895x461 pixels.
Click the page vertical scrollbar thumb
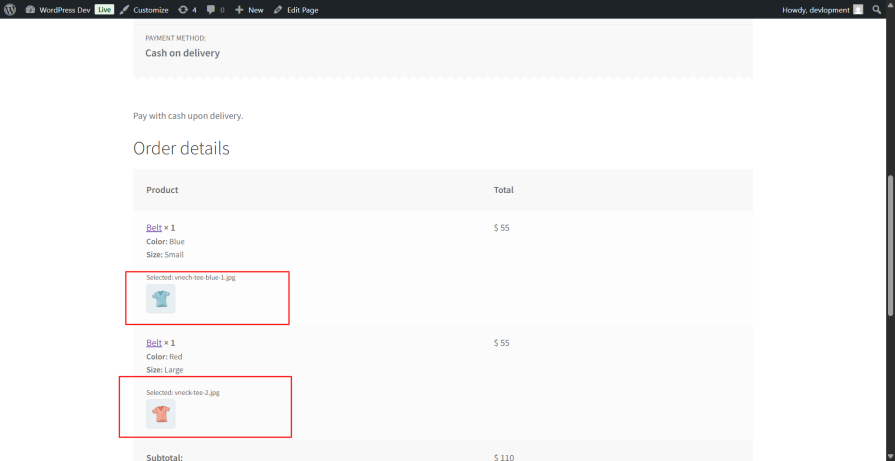click(890, 244)
